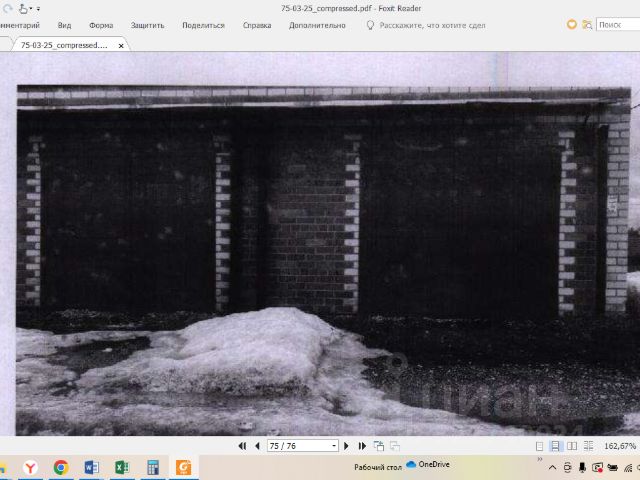Jump to the last page
This screenshot has height=480, width=640.
(x=362, y=446)
